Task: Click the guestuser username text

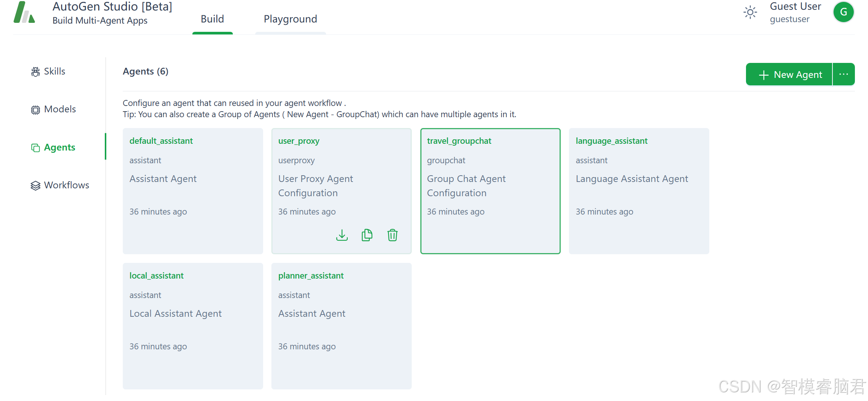Action: (789, 19)
